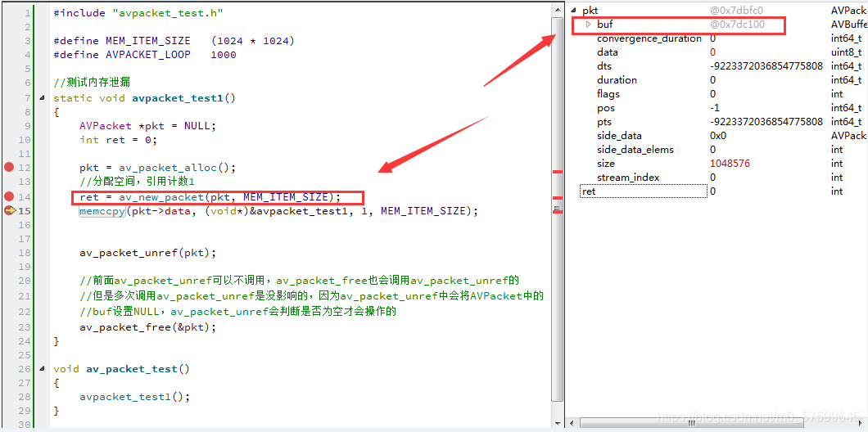Click the locals view horizontal scrollbar thumb
Image resolution: width=868 pixels, height=432 pixels.
(x=690, y=423)
